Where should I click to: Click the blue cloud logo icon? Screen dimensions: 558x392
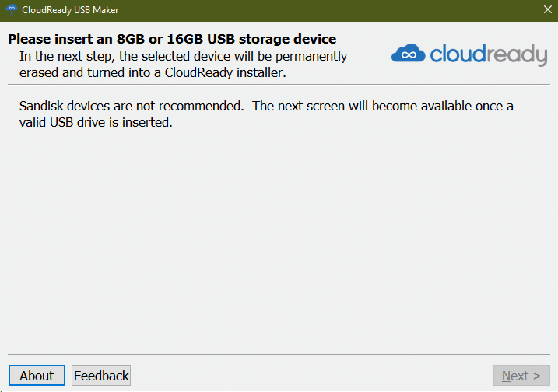pyautogui.click(x=409, y=54)
